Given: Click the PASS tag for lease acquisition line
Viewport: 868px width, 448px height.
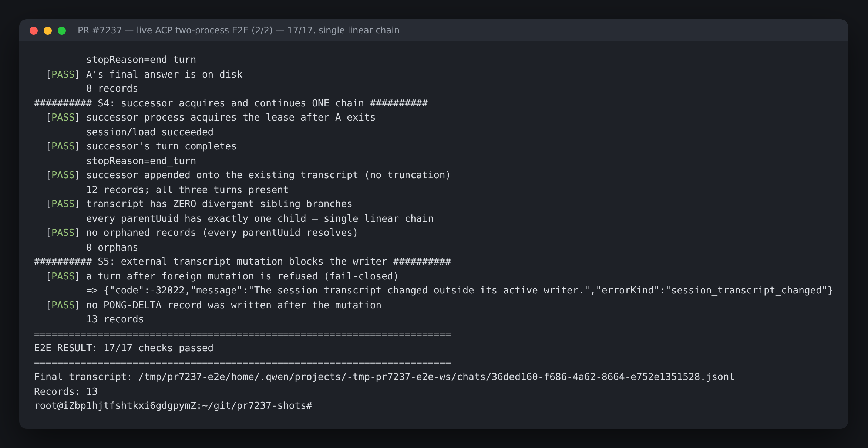Looking at the screenshot, I should tap(63, 117).
